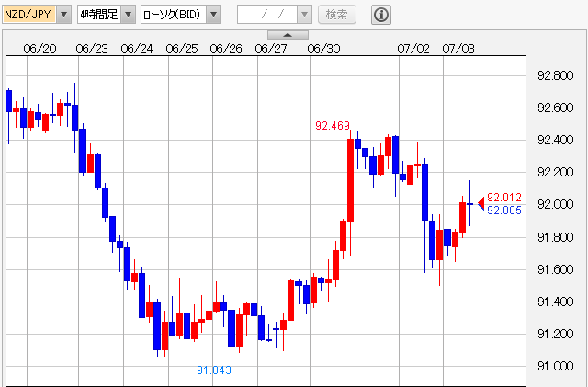Expand the date picker dropdown arrow
The image size is (588, 387).
[304, 15]
